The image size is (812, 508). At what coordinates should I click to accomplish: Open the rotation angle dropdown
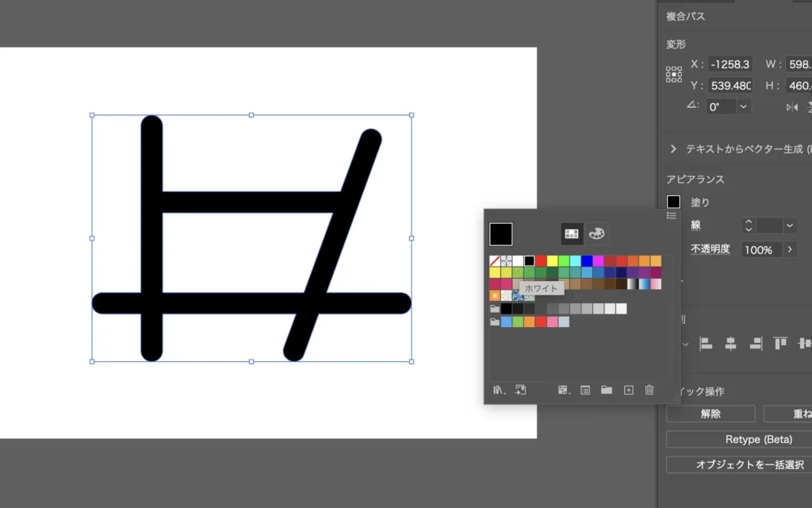[x=743, y=106]
